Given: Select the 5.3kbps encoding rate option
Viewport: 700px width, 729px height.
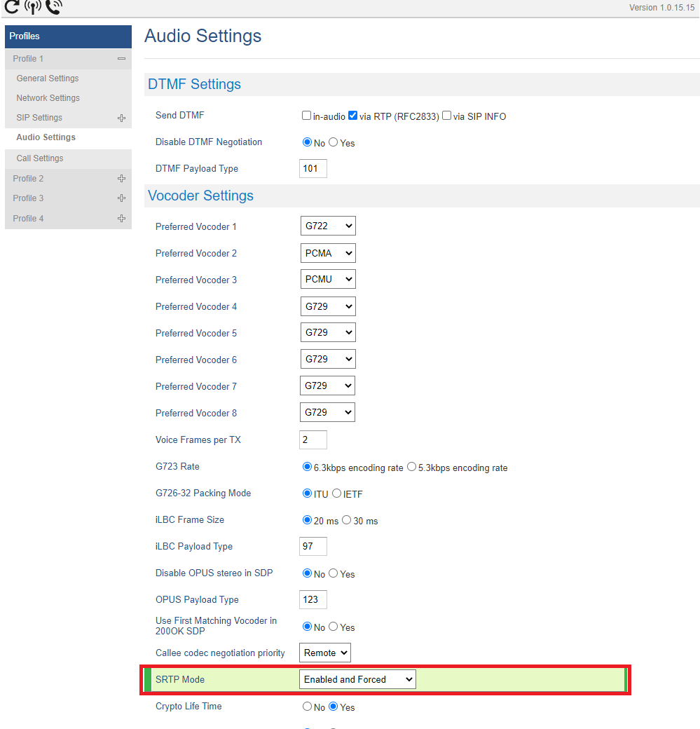Looking at the screenshot, I should point(411,467).
